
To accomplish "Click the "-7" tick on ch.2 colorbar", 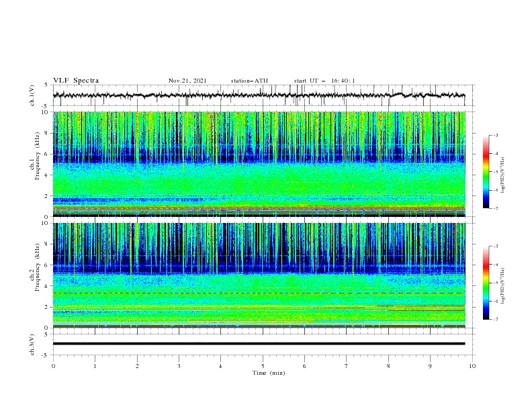I will [495, 319].
